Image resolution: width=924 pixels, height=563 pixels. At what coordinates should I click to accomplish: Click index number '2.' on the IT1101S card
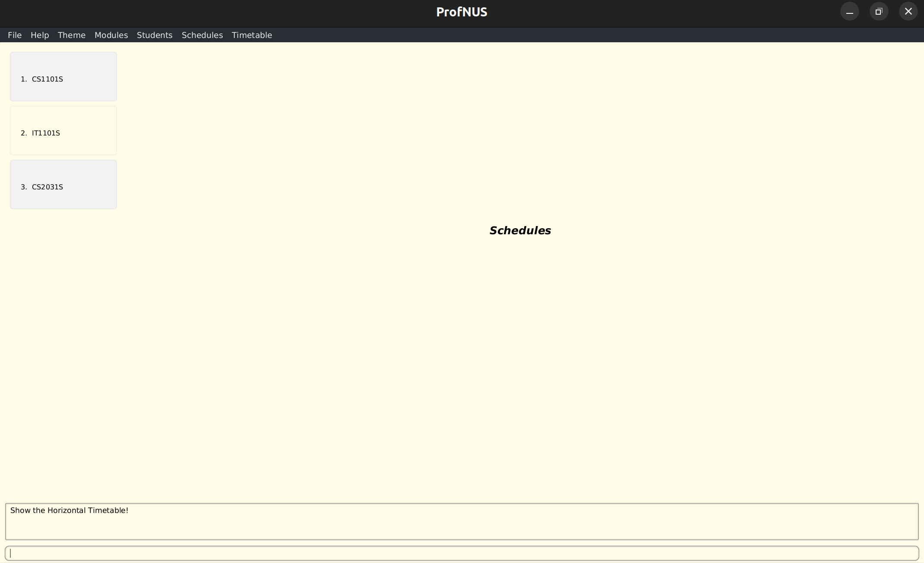click(24, 133)
